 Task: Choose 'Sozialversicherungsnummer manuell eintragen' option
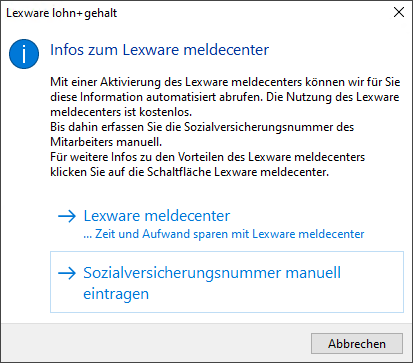pyautogui.click(x=227, y=282)
